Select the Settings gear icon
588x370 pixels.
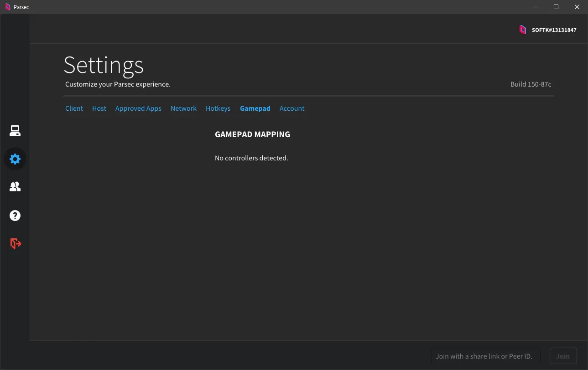click(15, 159)
